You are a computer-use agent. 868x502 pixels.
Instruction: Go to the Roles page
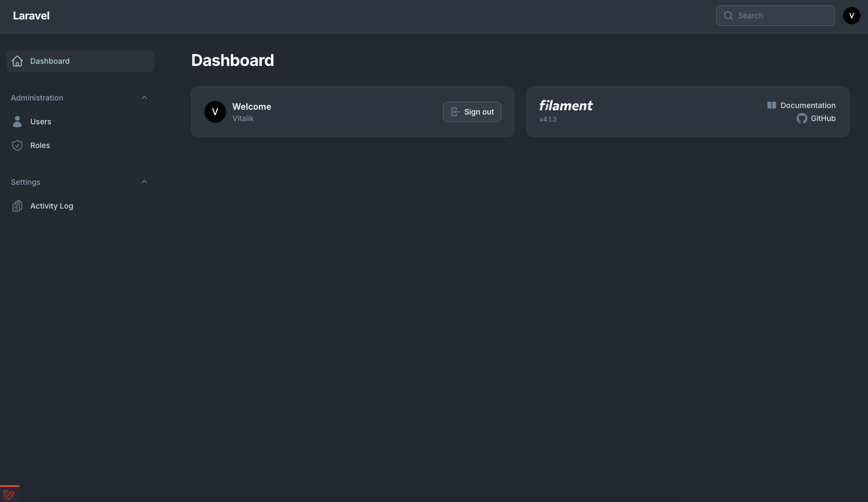click(40, 145)
